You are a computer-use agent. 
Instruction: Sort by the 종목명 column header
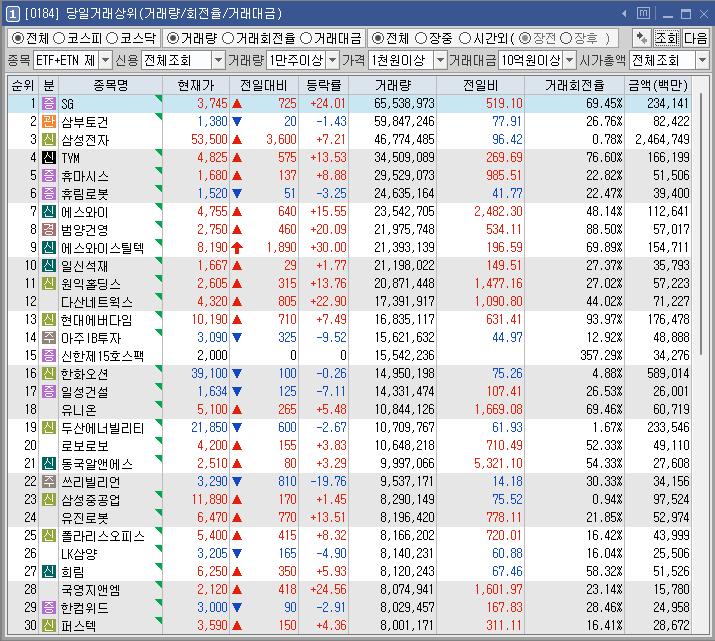110,85
